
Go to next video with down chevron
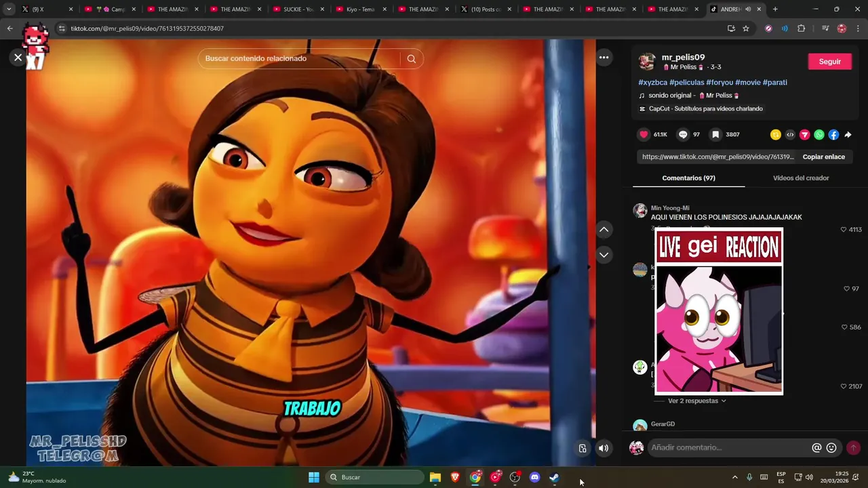604,255
